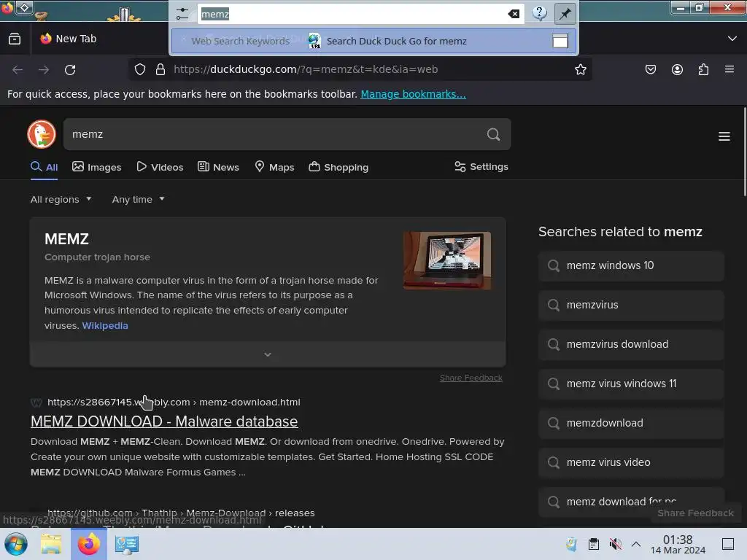Click the KRunner memz input field

[360, 14]
